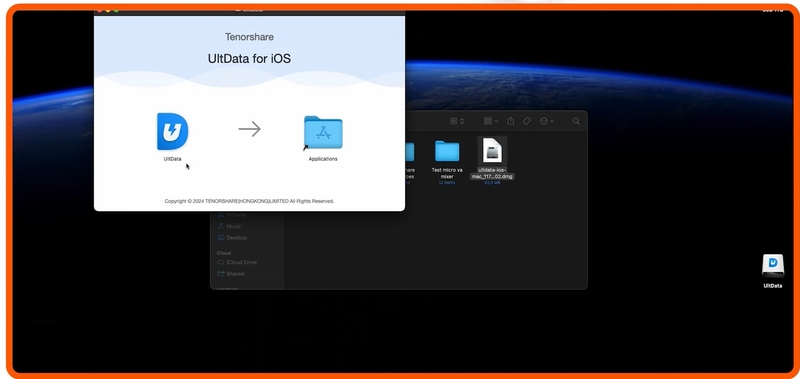Click the UltData disk volume on the desktop
This screenshot has width=800, height=379.
tap(772, 266)
